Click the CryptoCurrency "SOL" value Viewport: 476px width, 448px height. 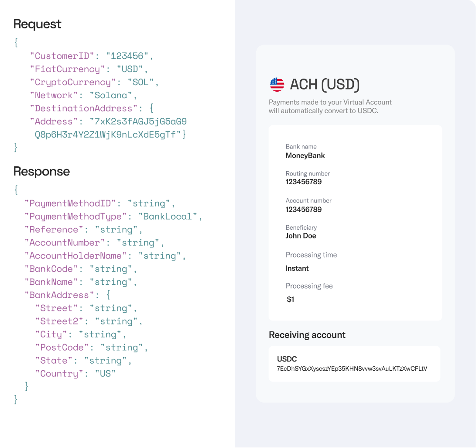click(142, 82)
